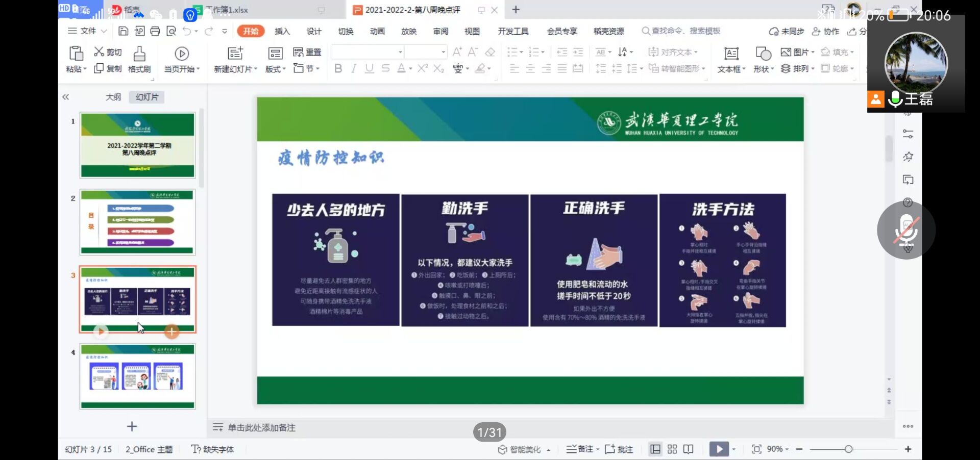Switch to the Outline (大纲) panel tab
This screenshot has width=980, height=460.
point(113,97)
